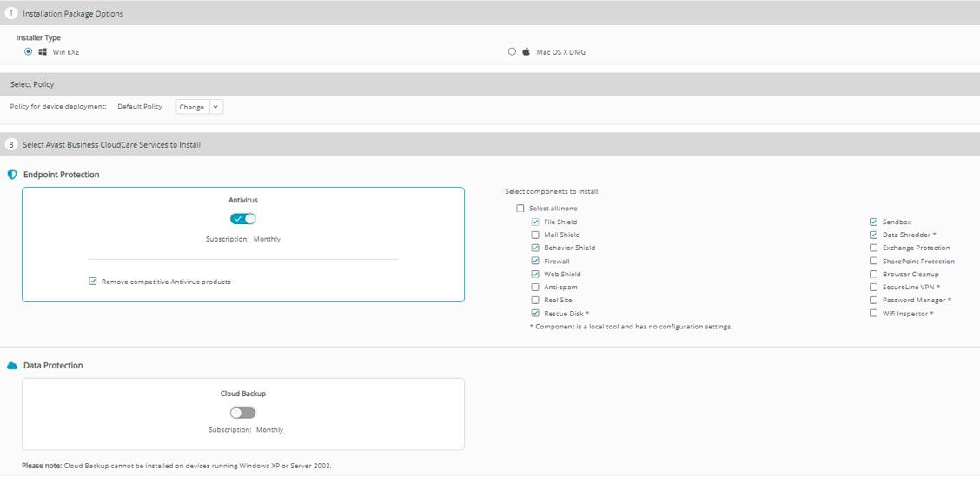This screenshot has height=477, width=980.
Task: Click the Select Policy section header
Action: (x=32, y=84)
